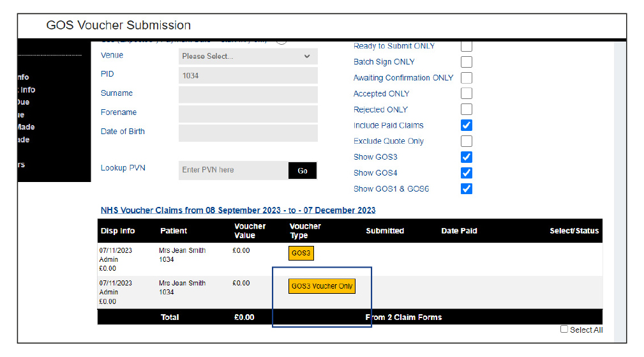Click the Surname text field
644x357 pixels.
tap(248, 95)
